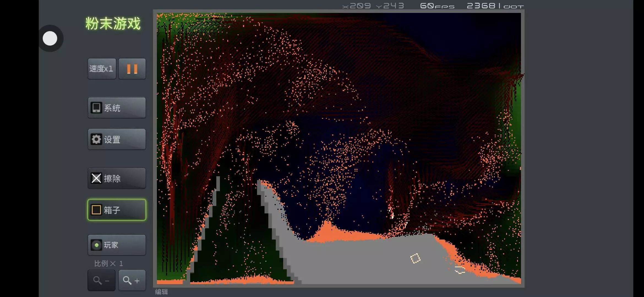Click the 粉末游戏 title logo
This screenshot has width=644, height=297.
click(113, 23)
